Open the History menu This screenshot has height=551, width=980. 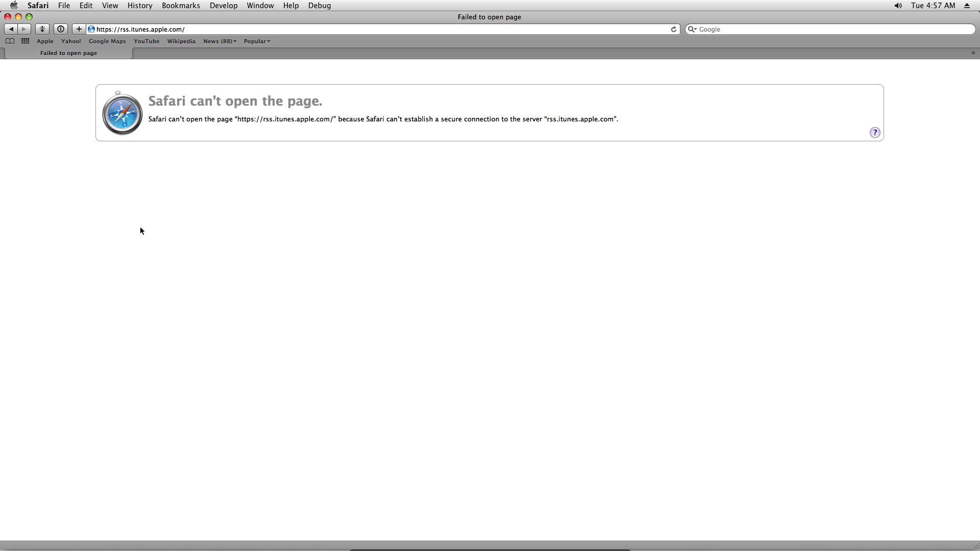pos(140,6)
